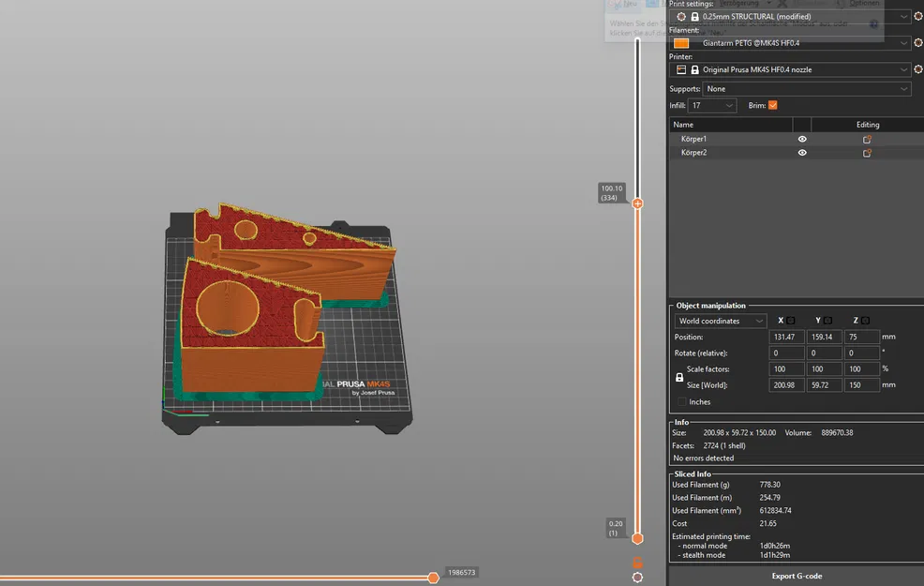Click the layer slider lock icon

point(637,563)
